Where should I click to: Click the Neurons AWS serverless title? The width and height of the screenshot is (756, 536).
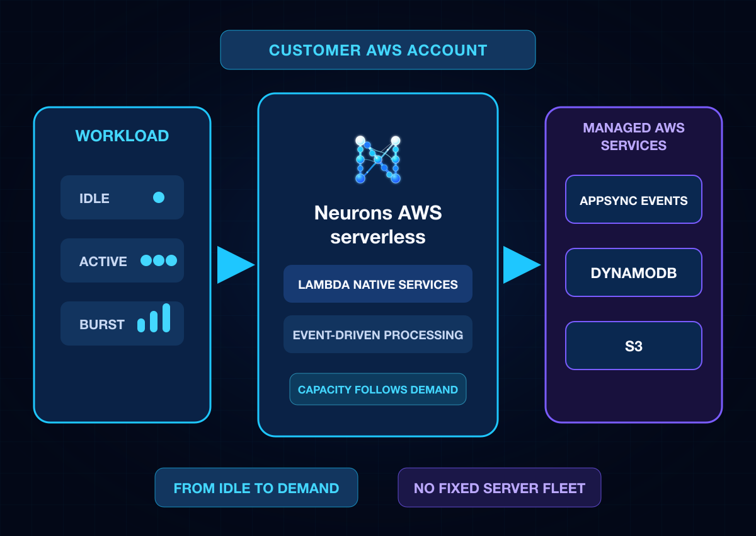(x=378, y=224)
